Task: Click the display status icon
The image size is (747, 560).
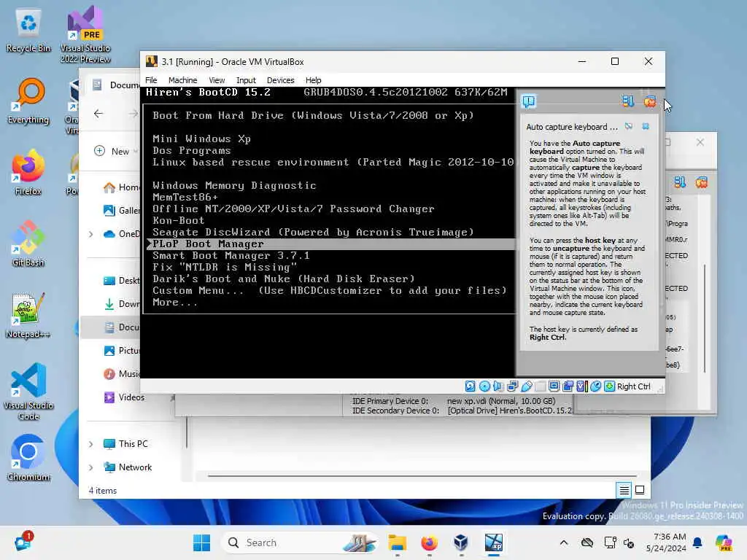Action: point(554,386)
